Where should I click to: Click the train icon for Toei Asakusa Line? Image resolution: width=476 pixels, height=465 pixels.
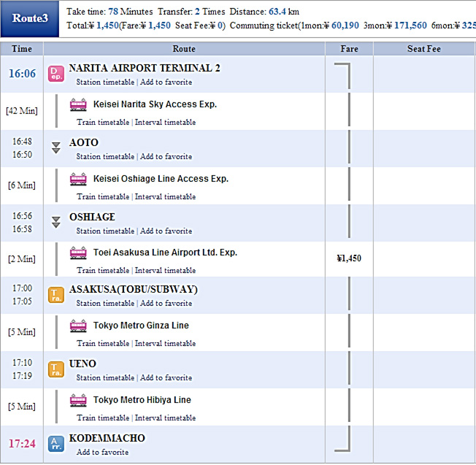78,253
